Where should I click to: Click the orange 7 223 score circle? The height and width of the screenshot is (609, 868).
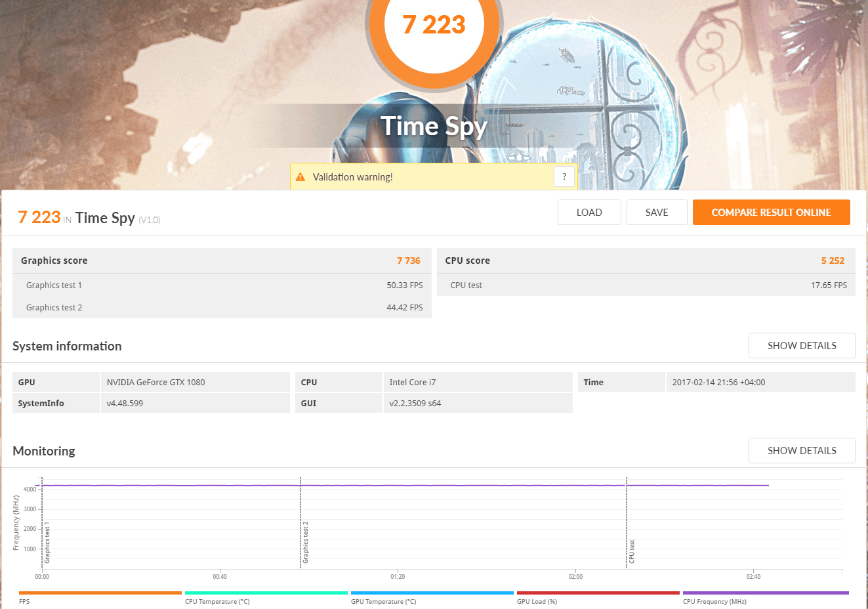click(434, 26)
